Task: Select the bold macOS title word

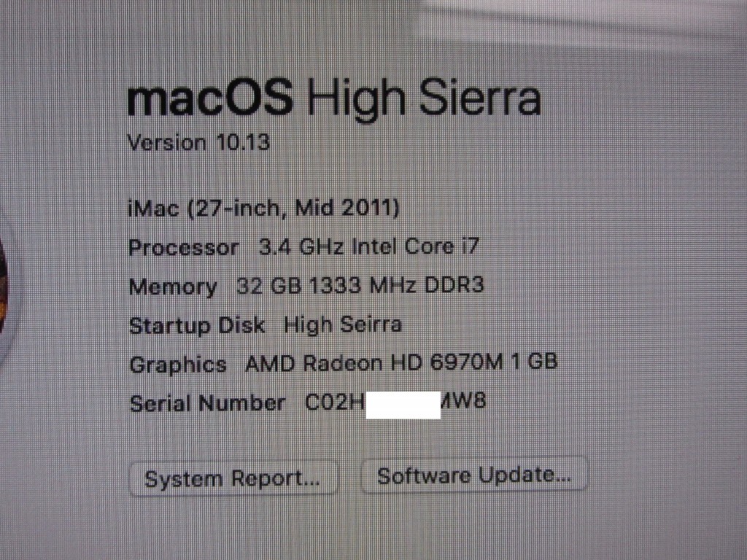Action: point(210,97)
